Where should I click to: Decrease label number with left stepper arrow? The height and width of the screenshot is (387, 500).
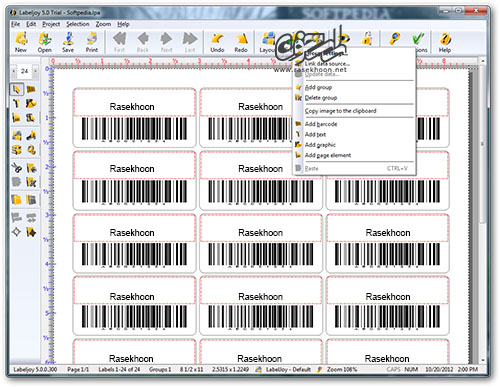coord(13,71)
